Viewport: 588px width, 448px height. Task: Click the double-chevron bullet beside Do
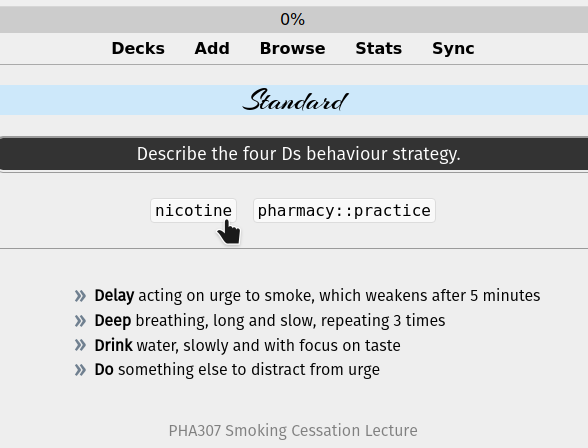(x=80, y=370)
